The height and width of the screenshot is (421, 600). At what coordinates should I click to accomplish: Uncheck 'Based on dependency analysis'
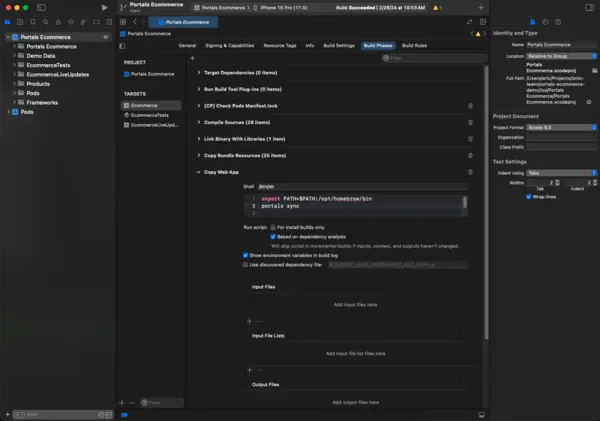click(x=273, y=236)
